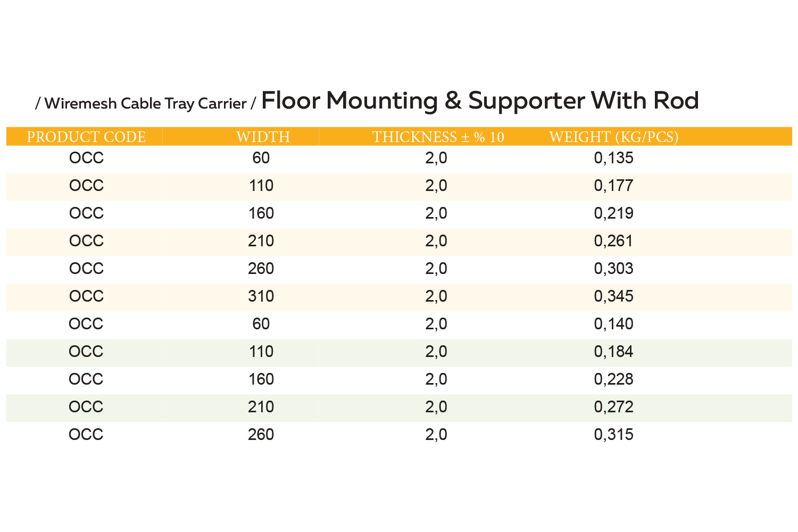Screen dimensions: 798x532
Task: Select the 0,219 weight cell
Action: tap(613, 213)
